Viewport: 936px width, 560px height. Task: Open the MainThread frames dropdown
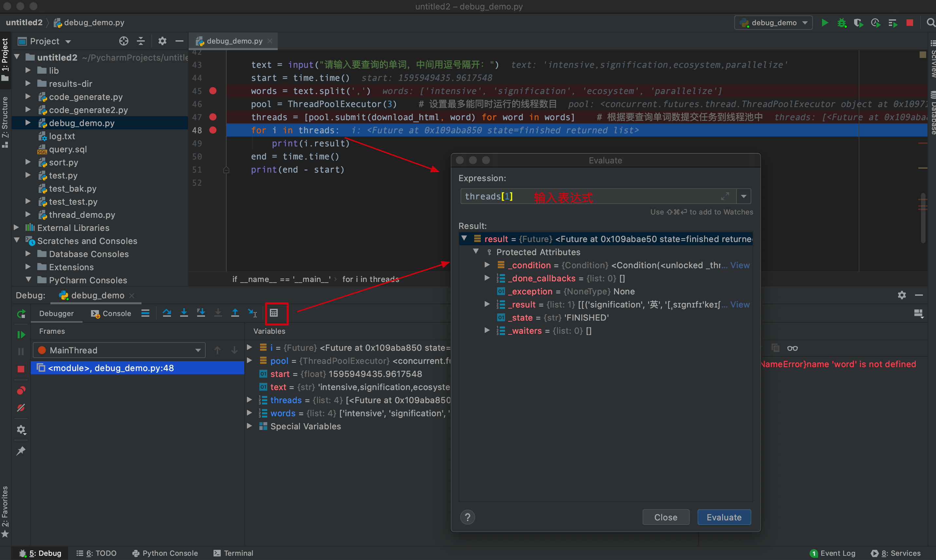119,350
